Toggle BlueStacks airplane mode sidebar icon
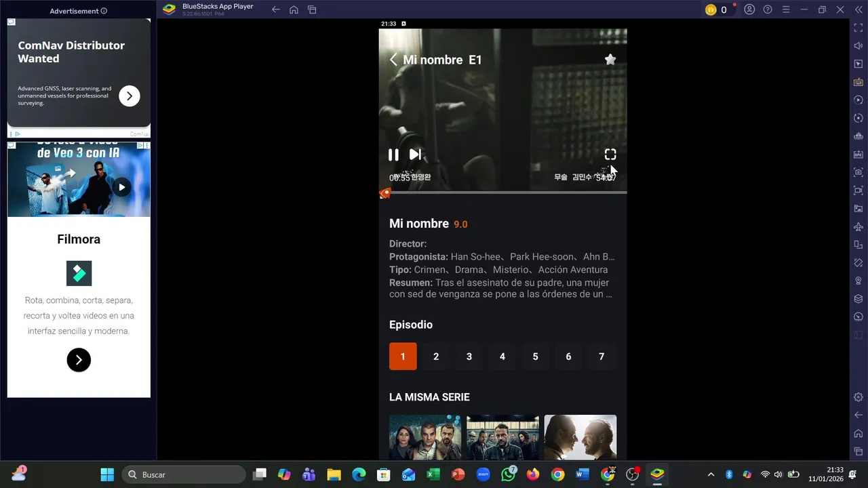Image resolution: width=868 pixels, height=488 pixels. coord(859,226)
